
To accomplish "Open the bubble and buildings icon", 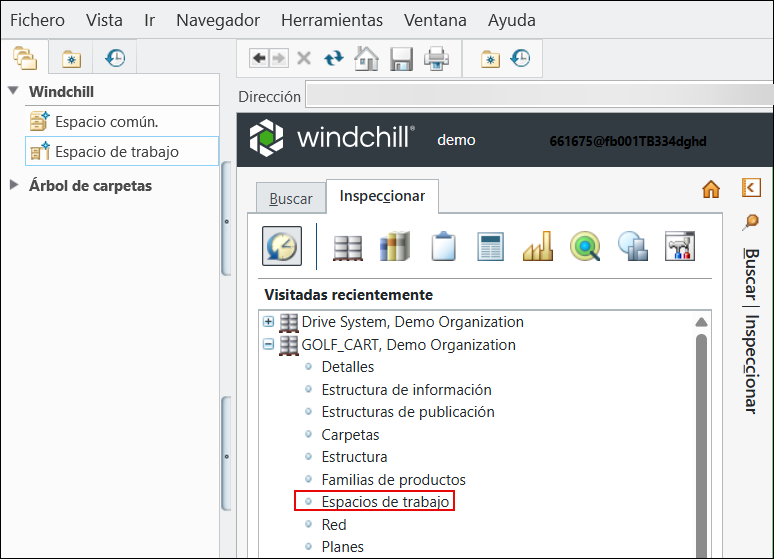I will 633,246.
